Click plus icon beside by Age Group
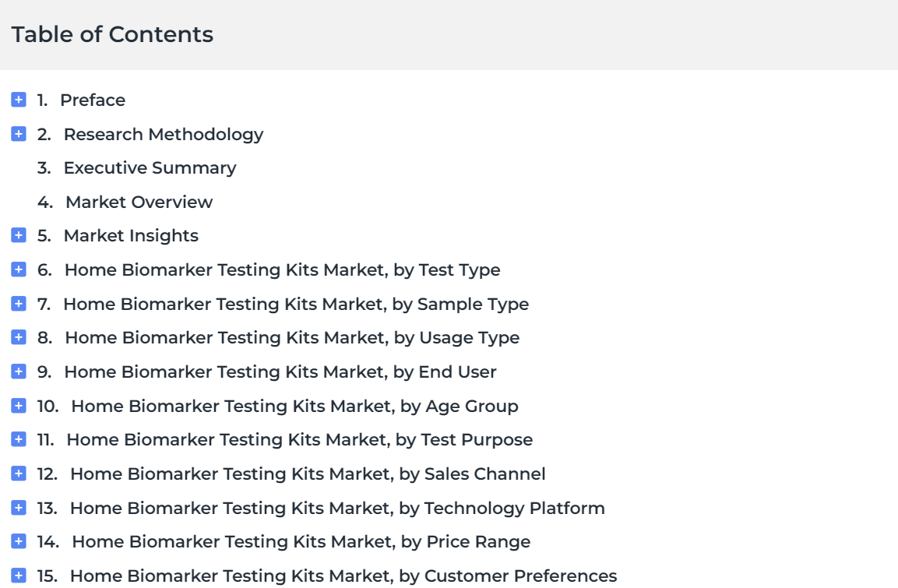898x588 pixels. (19, 406)
